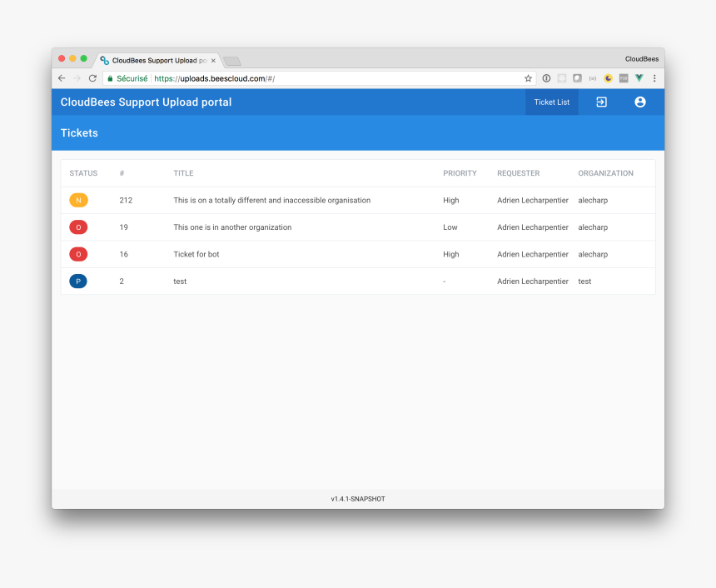This screenshot has height=588, width=716.
Task: Bookmark page with the star icon
Action: tap(528, 78)
